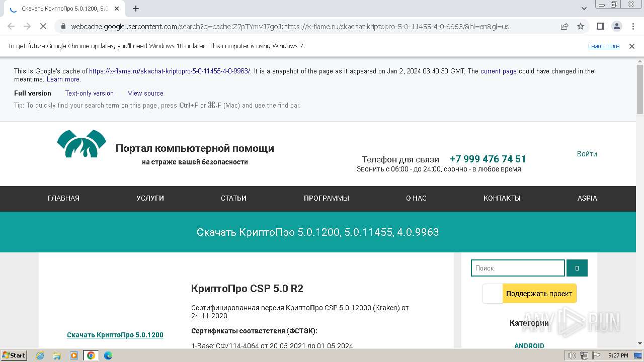
Task: Click the volume speaker tray icon
Action: click(x=572, y=355)
